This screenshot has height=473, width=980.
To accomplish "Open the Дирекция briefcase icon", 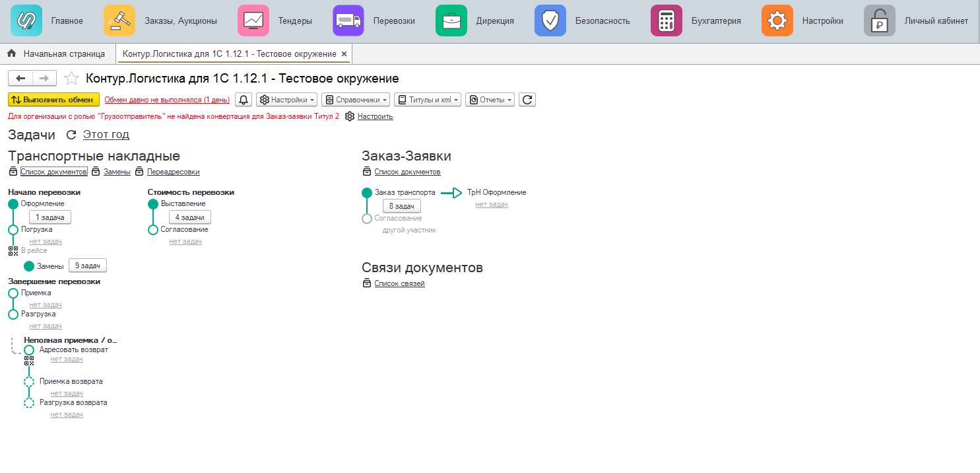I will 451,20.
